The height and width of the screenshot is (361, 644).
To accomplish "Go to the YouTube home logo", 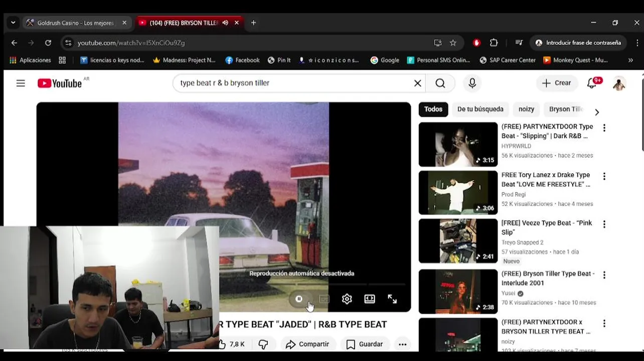I will click(60, 83).
